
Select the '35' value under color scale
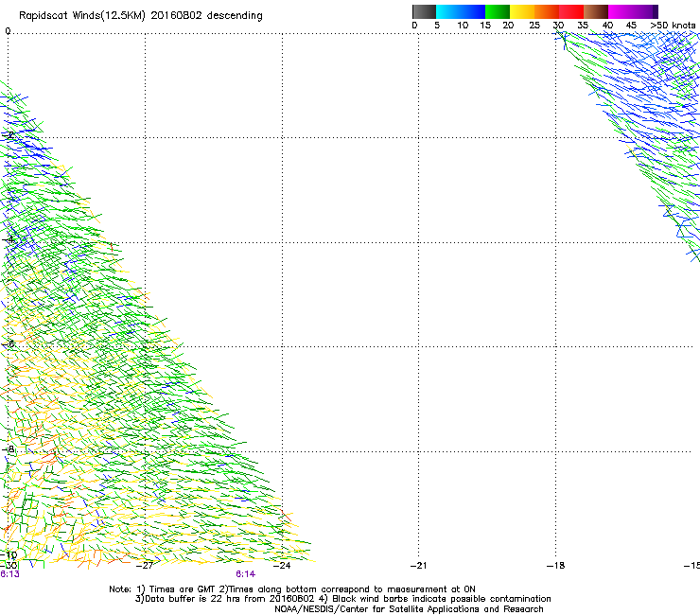583,26
